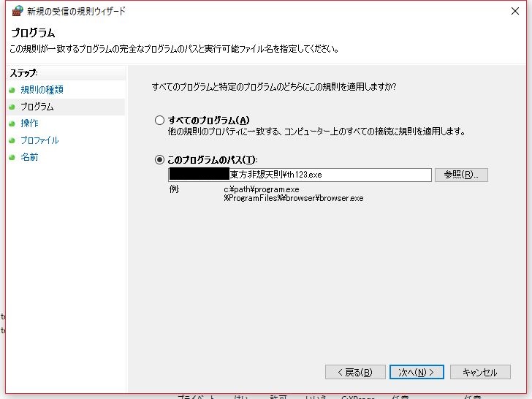Go to the プロファイル step

pos(39,140)
